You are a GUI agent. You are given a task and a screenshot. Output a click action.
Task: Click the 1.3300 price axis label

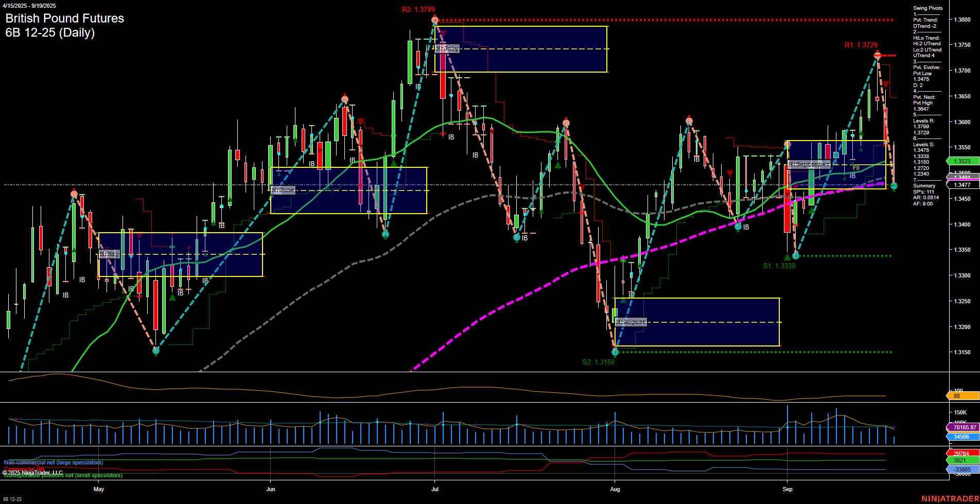pyautogui.click(x=962, y=276)
